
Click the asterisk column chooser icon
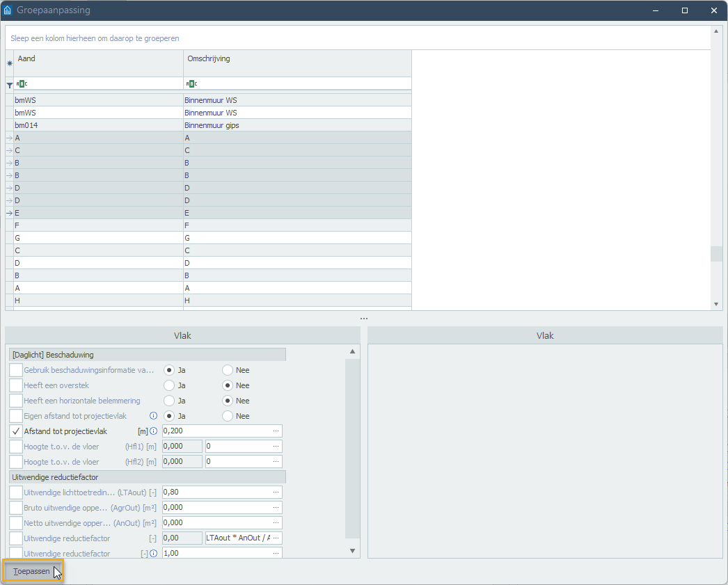coord(9,63)
